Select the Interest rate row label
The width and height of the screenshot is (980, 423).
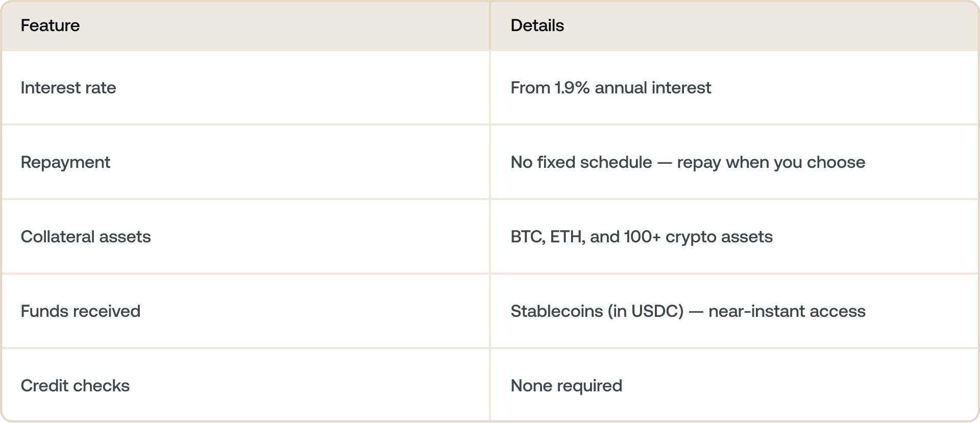(68, 88)
